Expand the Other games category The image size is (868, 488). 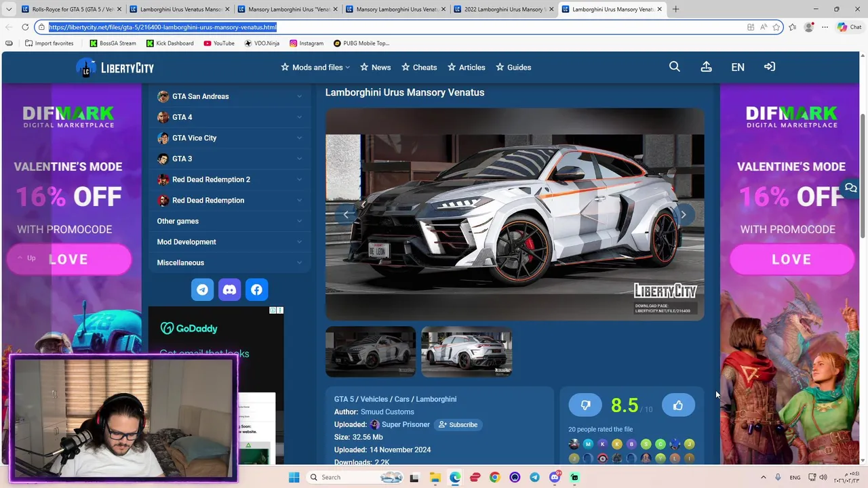coord(230,221)
